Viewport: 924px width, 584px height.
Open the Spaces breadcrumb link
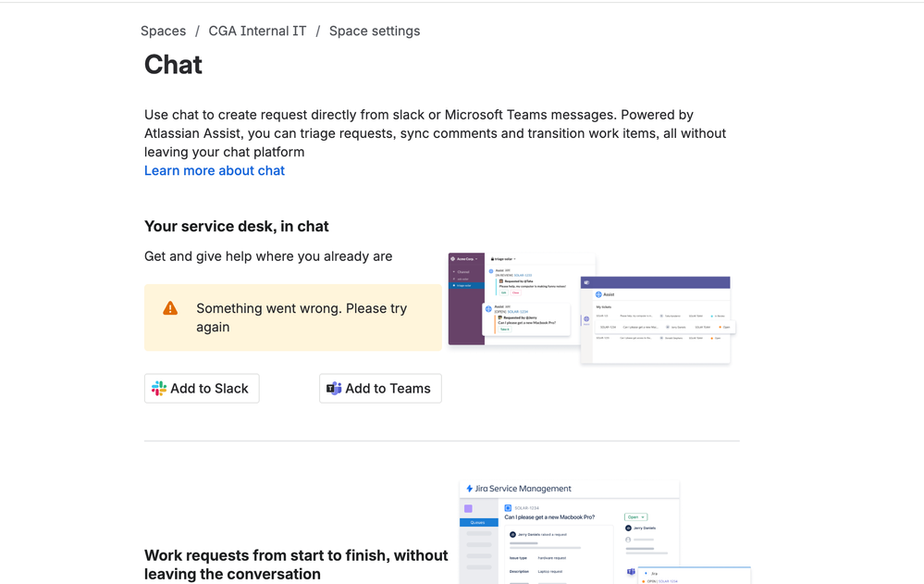(x=163, y=31)
